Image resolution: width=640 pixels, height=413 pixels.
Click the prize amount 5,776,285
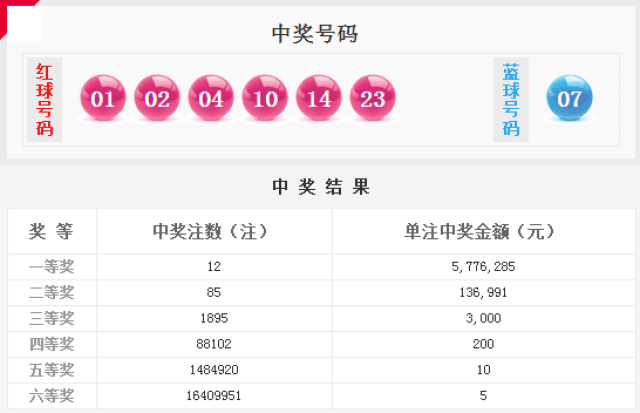click(x=483, y=267)
